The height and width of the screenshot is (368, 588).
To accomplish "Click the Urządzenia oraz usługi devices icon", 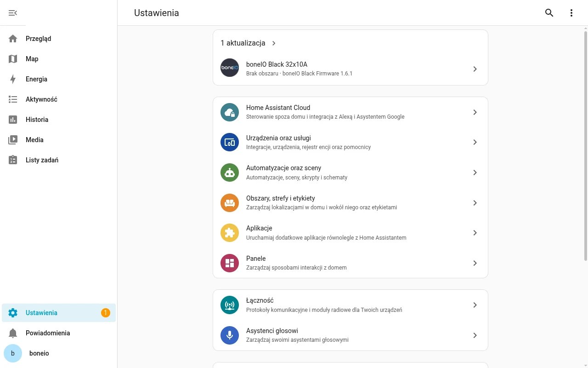I will tap(230, 142).
